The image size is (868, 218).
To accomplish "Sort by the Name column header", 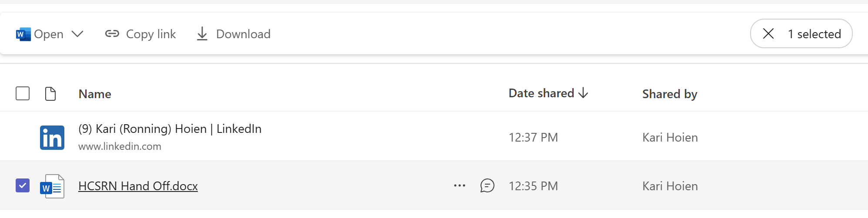I will [x=95, y=94].
